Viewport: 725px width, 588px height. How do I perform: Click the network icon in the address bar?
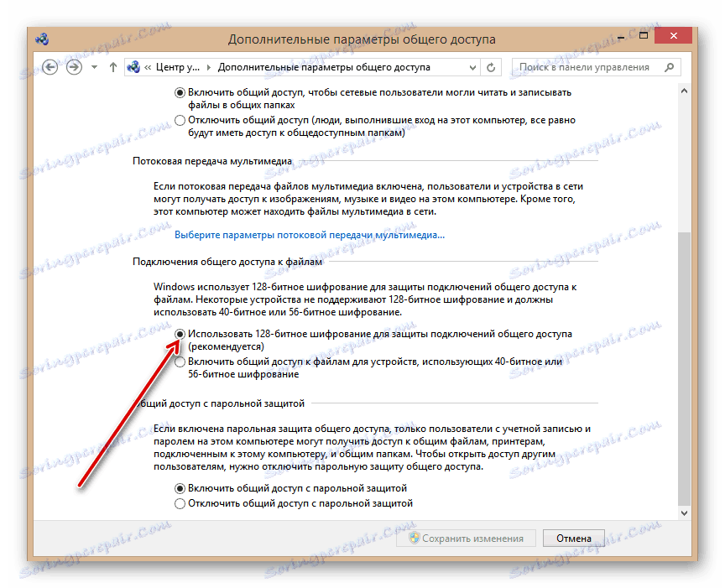[134, 66]
